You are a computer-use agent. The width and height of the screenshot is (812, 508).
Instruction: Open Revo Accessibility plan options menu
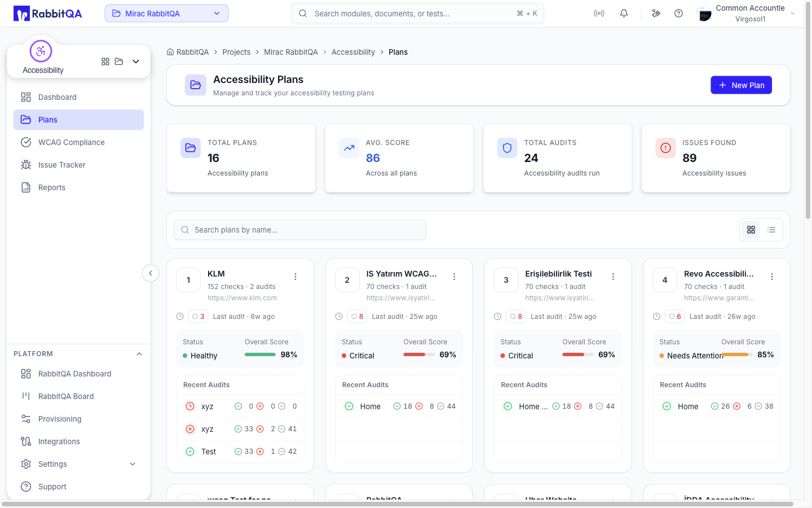772,277
